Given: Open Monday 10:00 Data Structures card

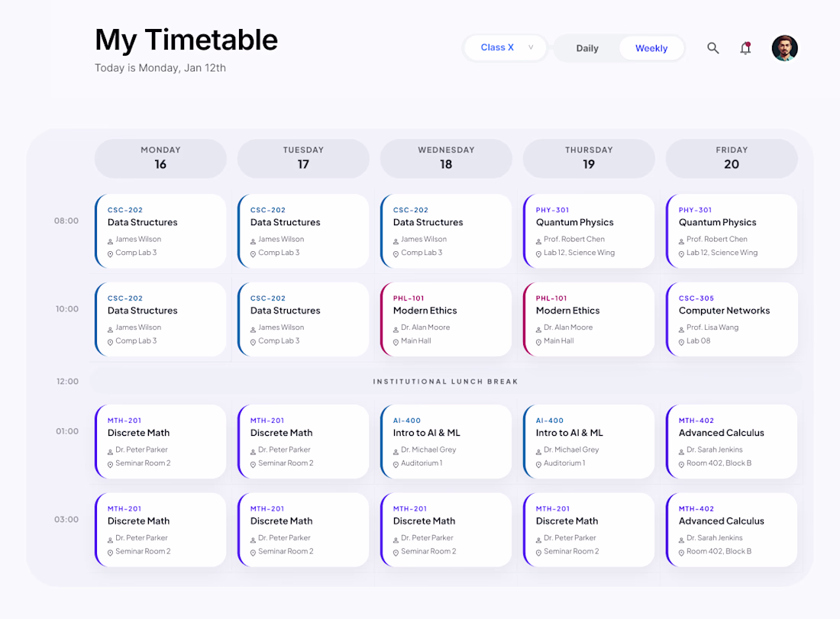Looking at the screenshot, I should coord(160,320).
